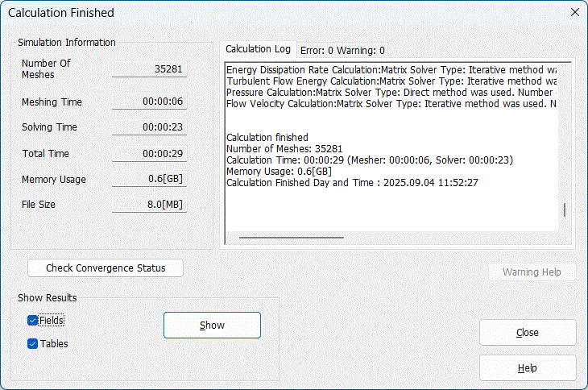The image size is (588, 390).
Task: Open the Help button
Action: click(528, 368)
